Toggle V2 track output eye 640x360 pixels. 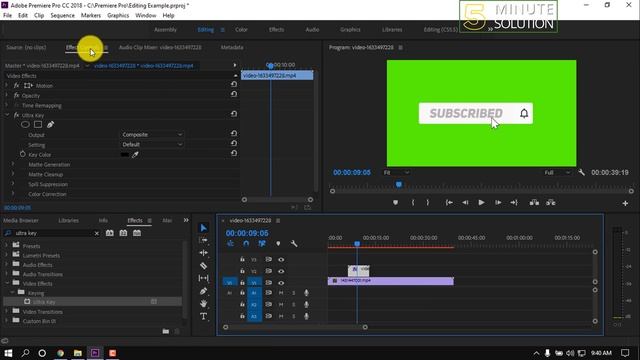(x=281, y=271)
